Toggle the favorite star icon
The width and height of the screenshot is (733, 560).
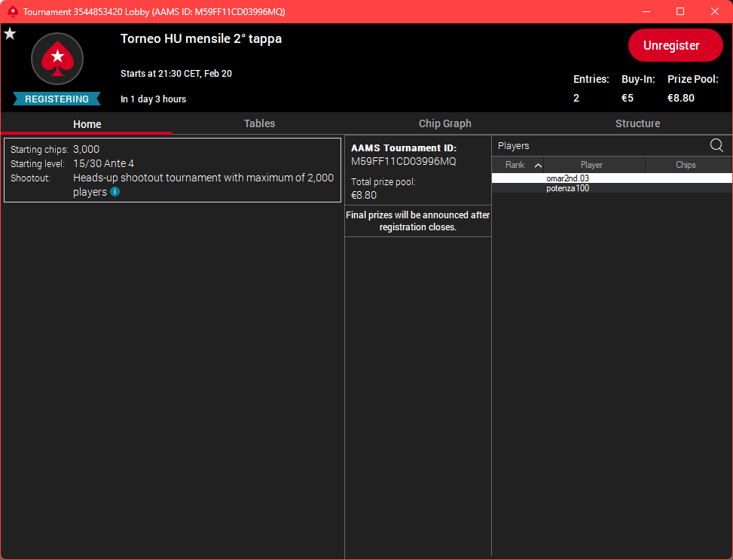pos(10,34)
